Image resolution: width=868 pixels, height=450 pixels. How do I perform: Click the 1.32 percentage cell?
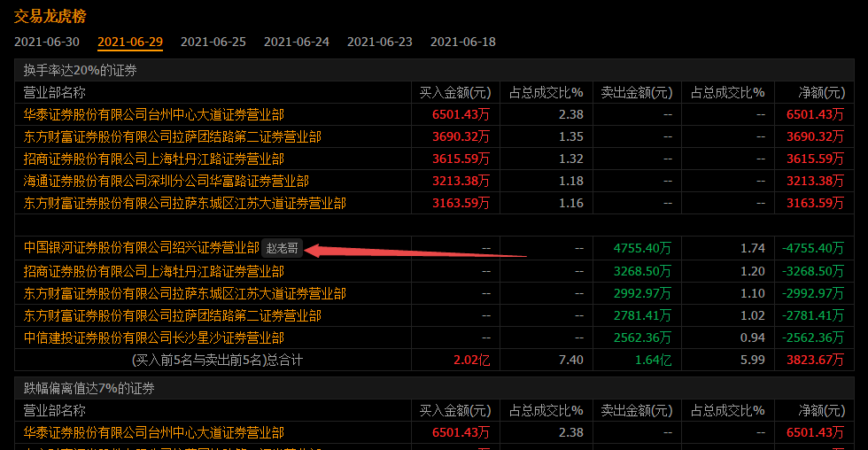[x=571, y=159]
